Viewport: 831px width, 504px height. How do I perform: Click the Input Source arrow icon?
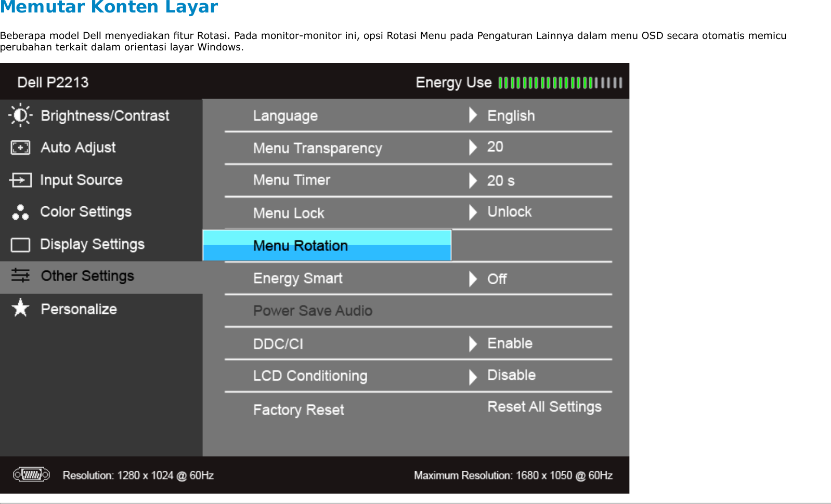click(20, 180)
